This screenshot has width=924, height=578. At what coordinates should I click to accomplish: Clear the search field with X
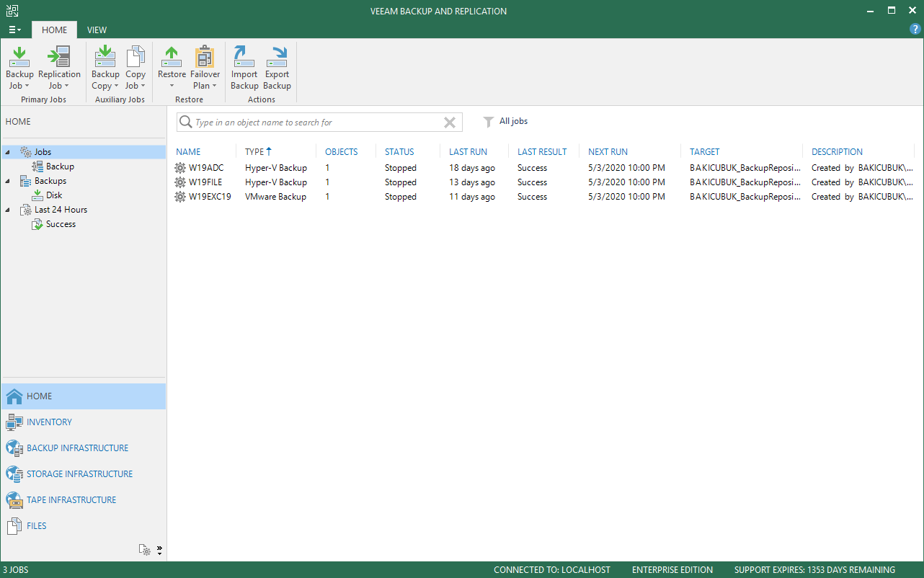point(450,123)
